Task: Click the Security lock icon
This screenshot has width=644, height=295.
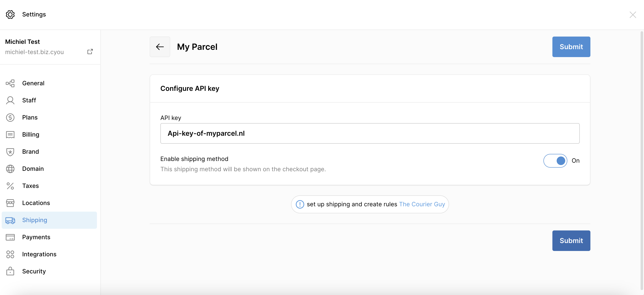Action: [x=10, y=271]
